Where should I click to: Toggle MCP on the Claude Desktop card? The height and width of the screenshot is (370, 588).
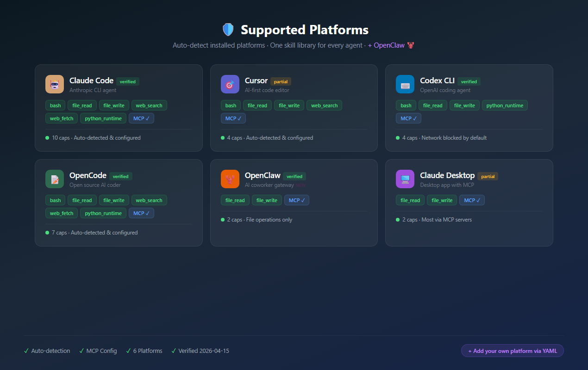click(472, 200)
